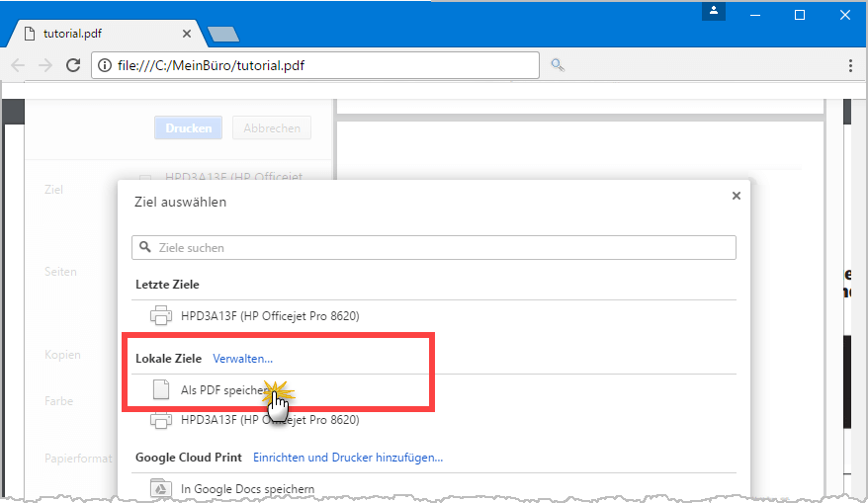Reload the page with refresh icon
The height and width of the screenshot is (503, 868).
73,65
